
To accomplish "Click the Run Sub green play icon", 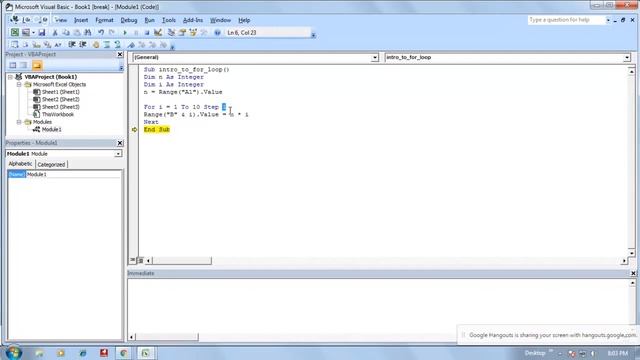I will 125,32.
